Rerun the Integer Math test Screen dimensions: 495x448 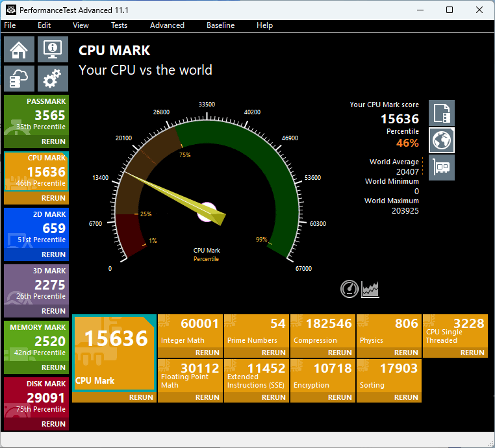[x=207, y=353]
